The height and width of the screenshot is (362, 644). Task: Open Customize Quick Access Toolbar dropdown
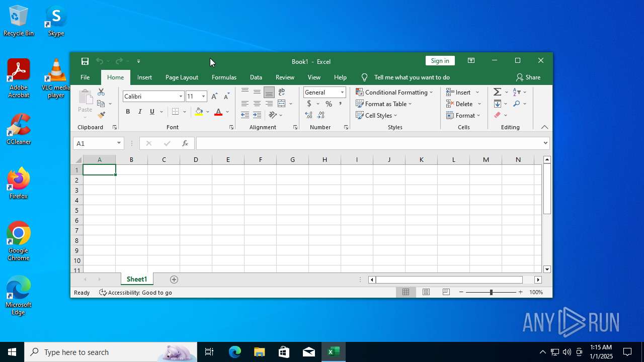pyautogui.click(x=138, y=61)
